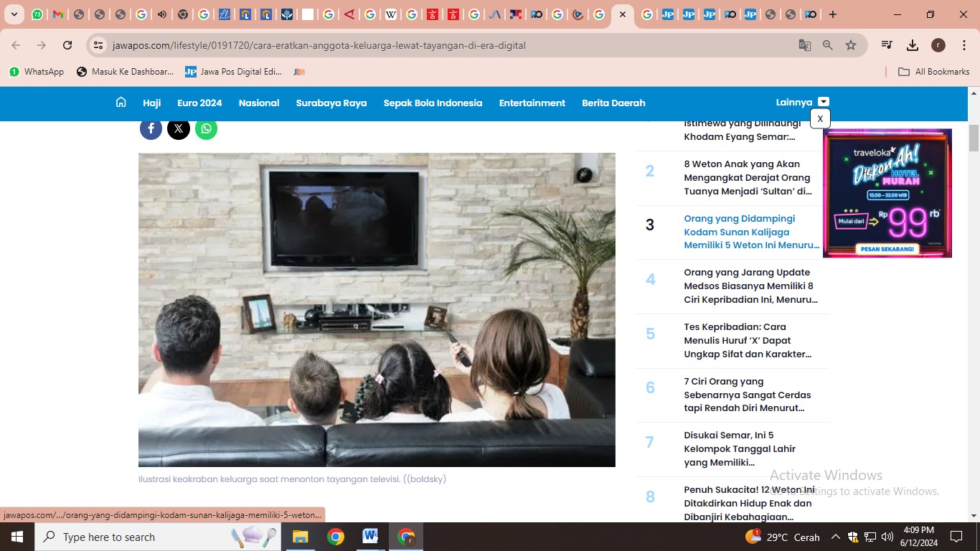Viewport: 980px width, 551px height.
Task: Share the article on Facebook
Action: pos(151,128)
